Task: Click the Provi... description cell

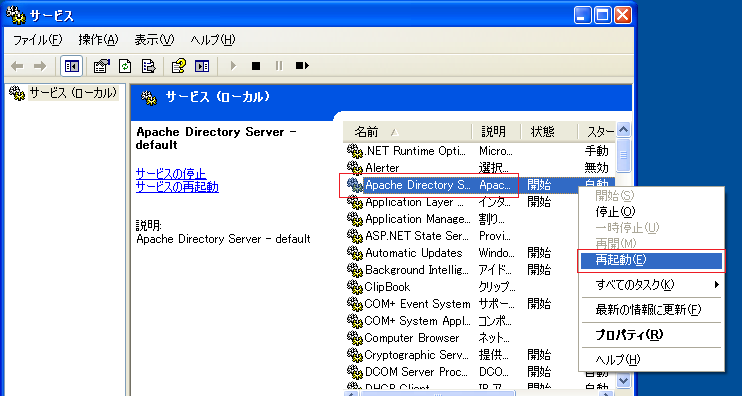Action: click(494, 236)
